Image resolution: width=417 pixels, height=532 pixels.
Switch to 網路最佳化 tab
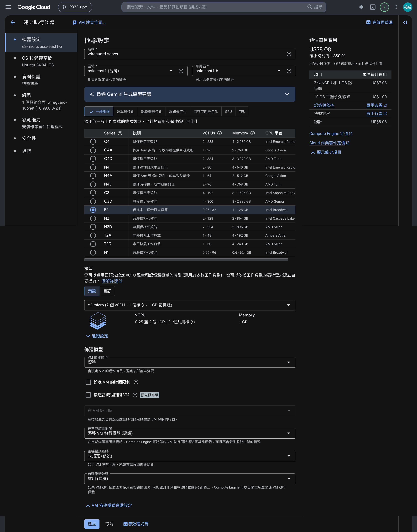click(177, 112)
